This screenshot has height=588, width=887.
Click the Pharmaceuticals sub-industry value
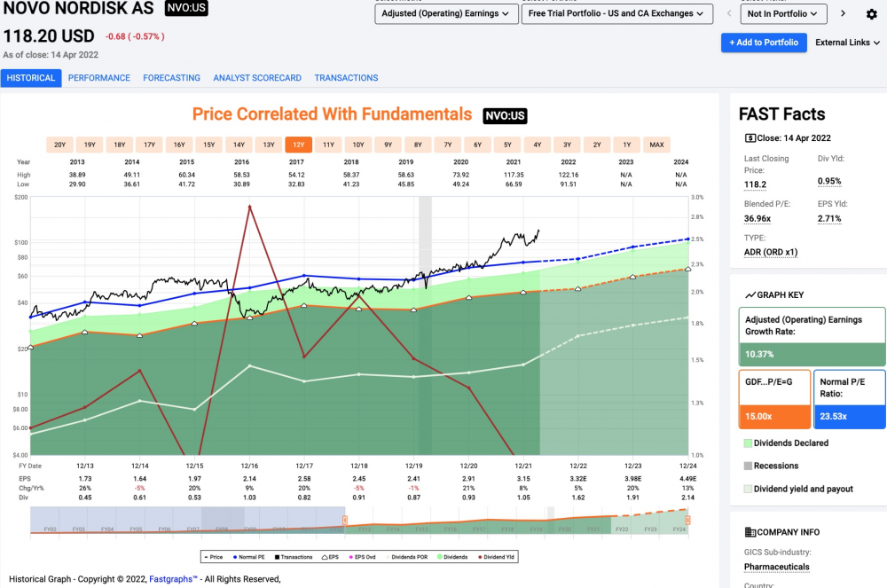pos(777,567)
